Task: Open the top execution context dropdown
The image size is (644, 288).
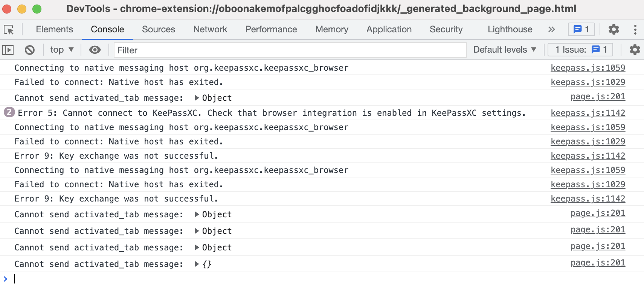Action: [x=62, y=49]
